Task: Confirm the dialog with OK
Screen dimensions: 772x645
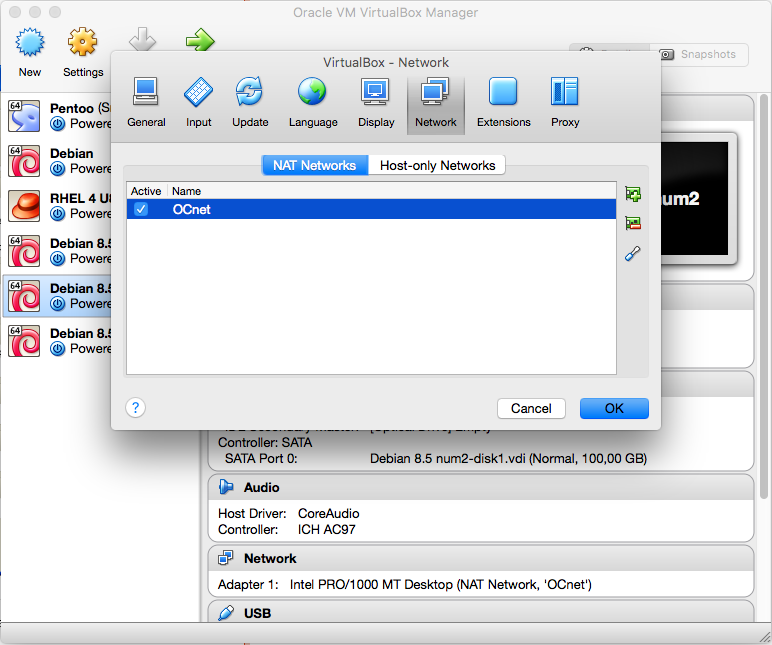Action: coord(614,409)
